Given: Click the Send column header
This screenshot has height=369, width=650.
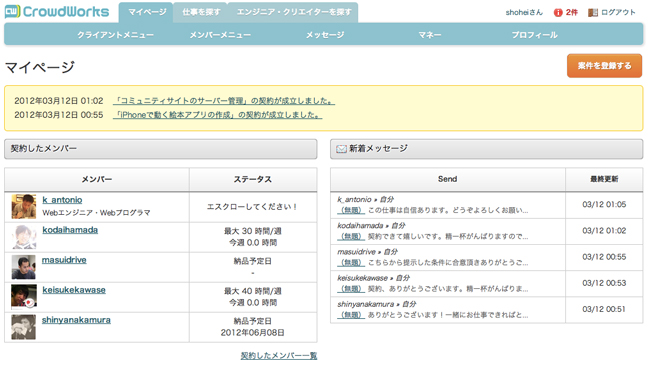Looking at the screenshot, I should 448,179.
